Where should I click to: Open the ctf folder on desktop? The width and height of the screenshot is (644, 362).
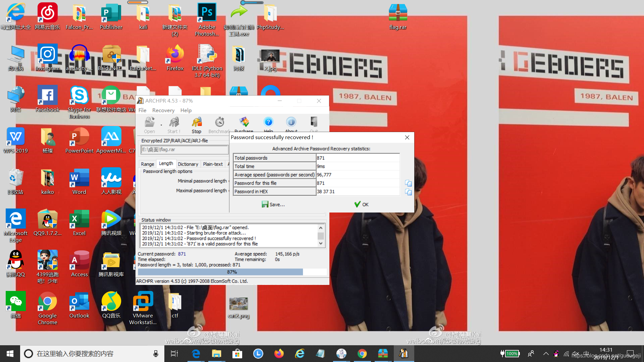(175, 305)
